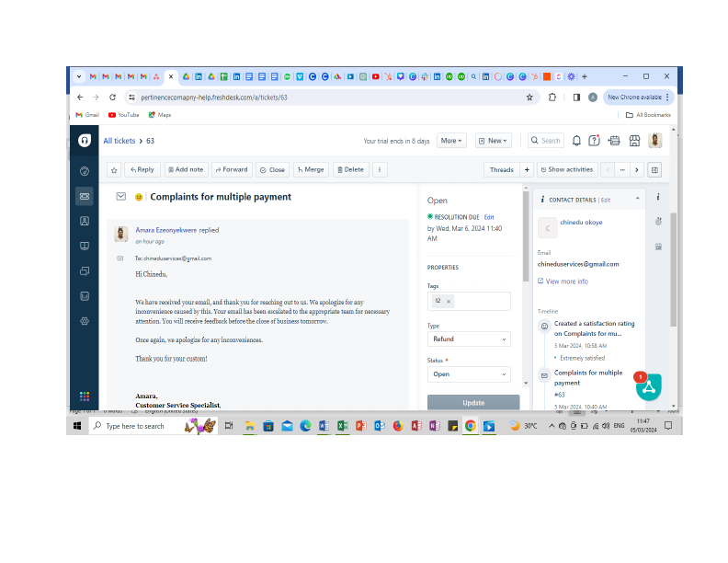
Task: Edit the resolution due date
Action: (x=489, y=217)
